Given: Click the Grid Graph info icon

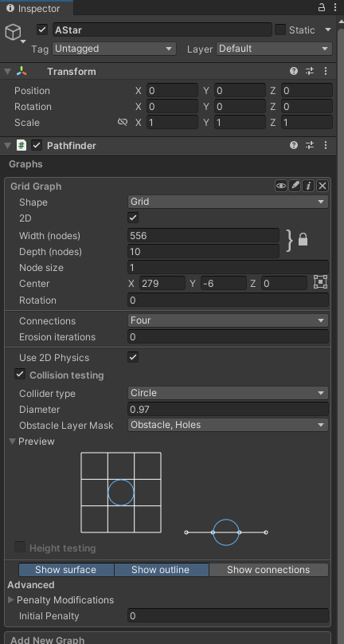Looking at the screenshot, I should coord(308,186).
